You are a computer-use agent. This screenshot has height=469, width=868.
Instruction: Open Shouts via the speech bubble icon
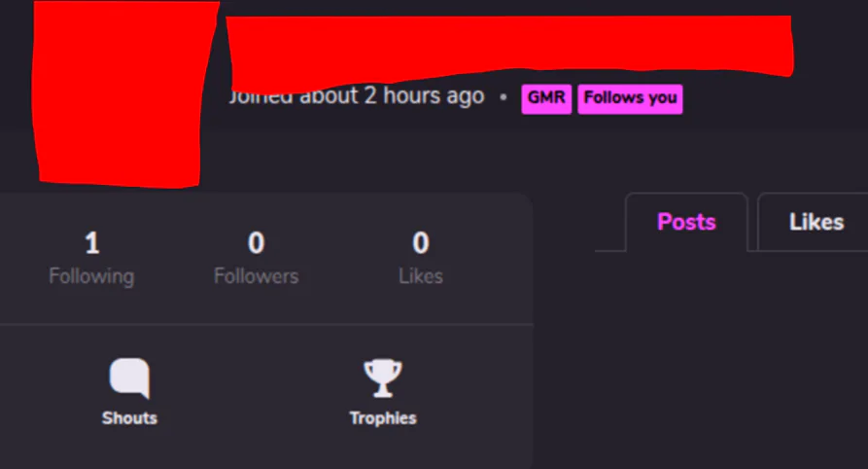tap(129, 379)
